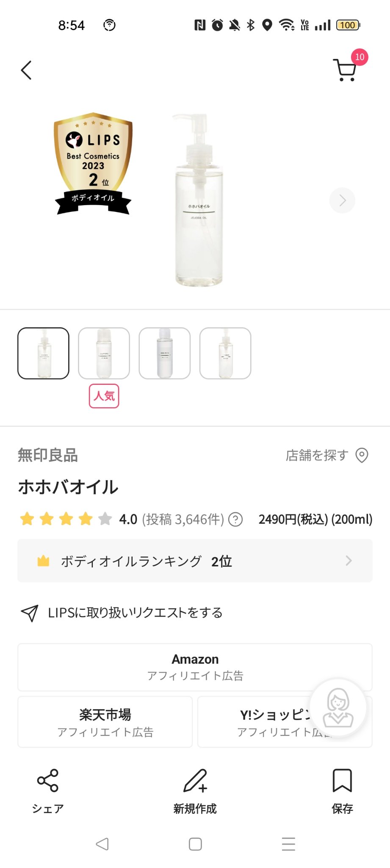Open the Amazon affiliate link
Screen dimensions: 390x868
[x=195, y=667]
